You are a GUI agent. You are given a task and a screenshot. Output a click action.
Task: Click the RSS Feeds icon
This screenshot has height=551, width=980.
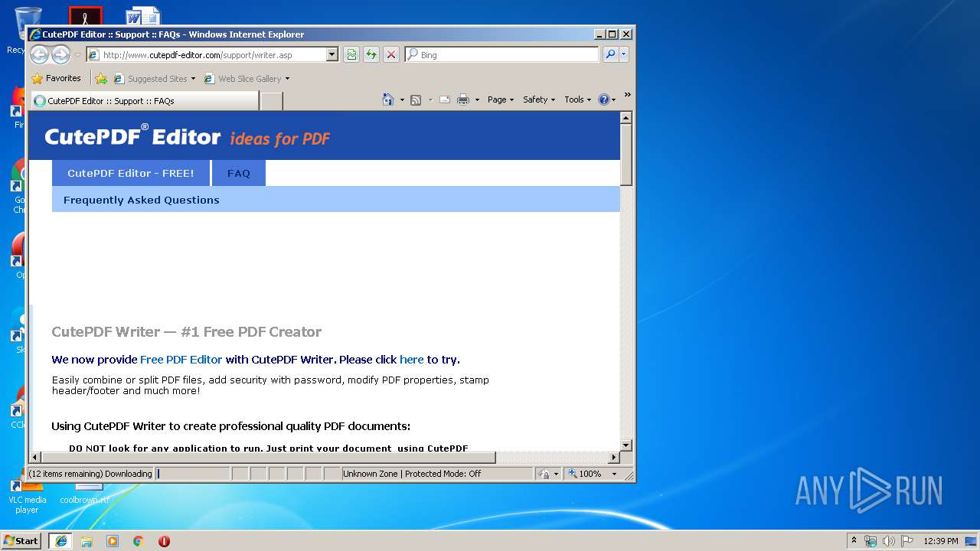416,99
